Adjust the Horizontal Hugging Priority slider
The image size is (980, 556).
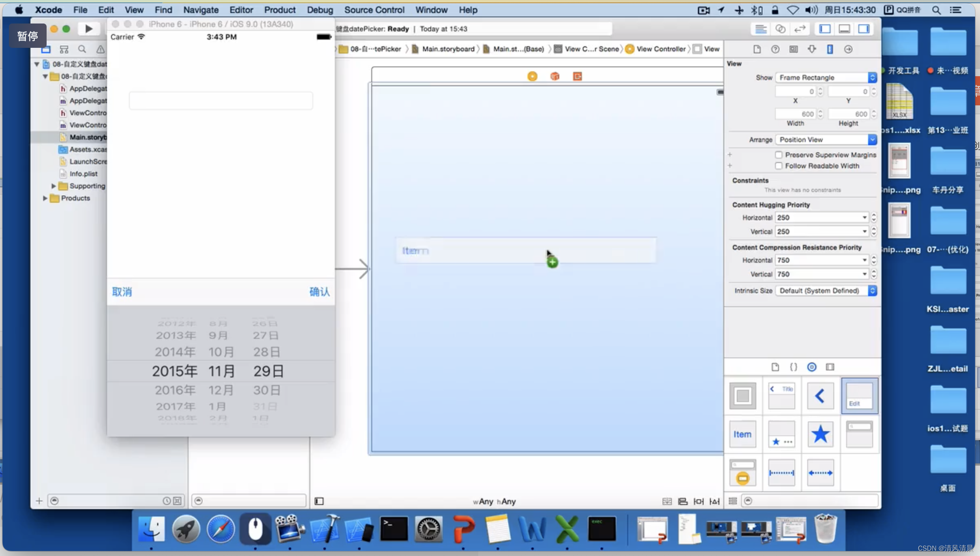tap(874, 217)
